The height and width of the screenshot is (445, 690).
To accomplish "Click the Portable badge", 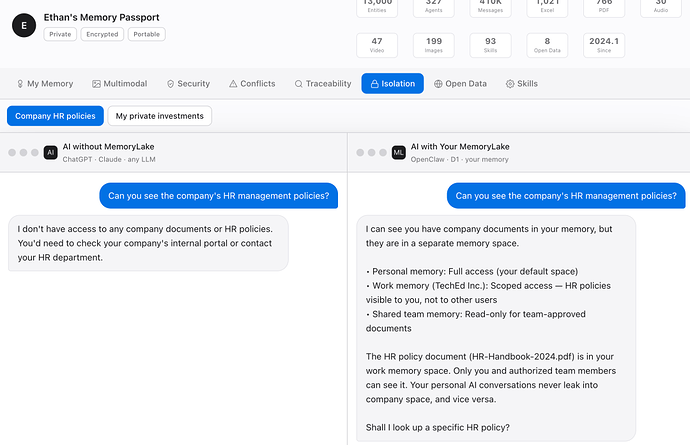I will tap(146, 34).
